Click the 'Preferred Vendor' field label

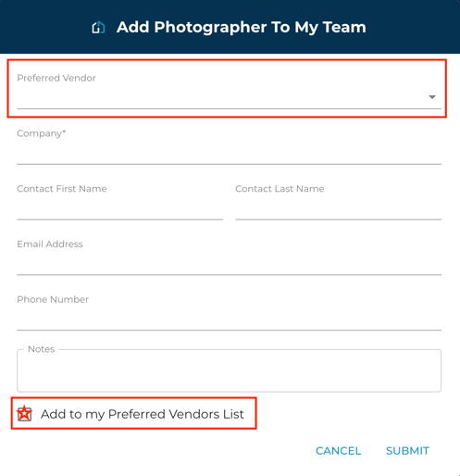pos(56,78)
